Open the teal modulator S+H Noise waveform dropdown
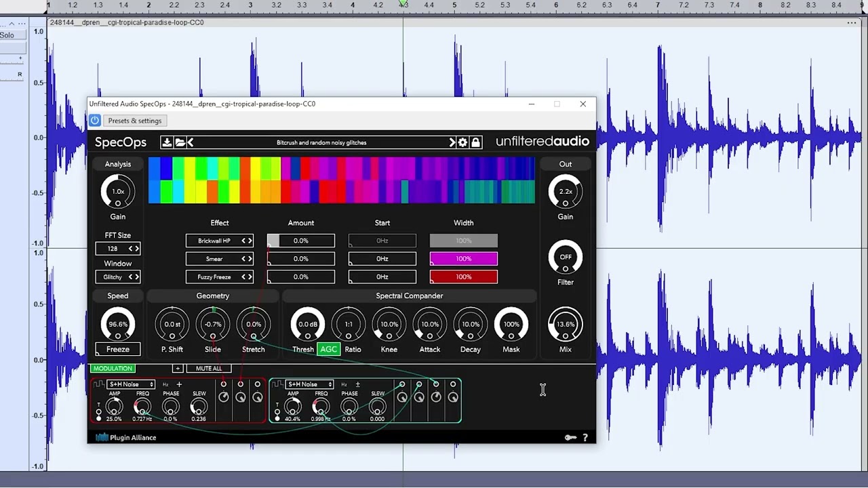 pos(309,384)
